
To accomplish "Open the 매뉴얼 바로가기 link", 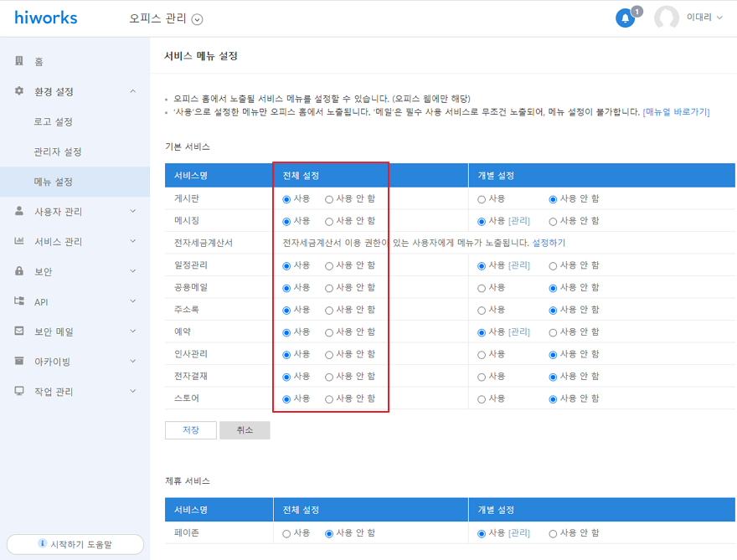I will (x=677, y=112).
